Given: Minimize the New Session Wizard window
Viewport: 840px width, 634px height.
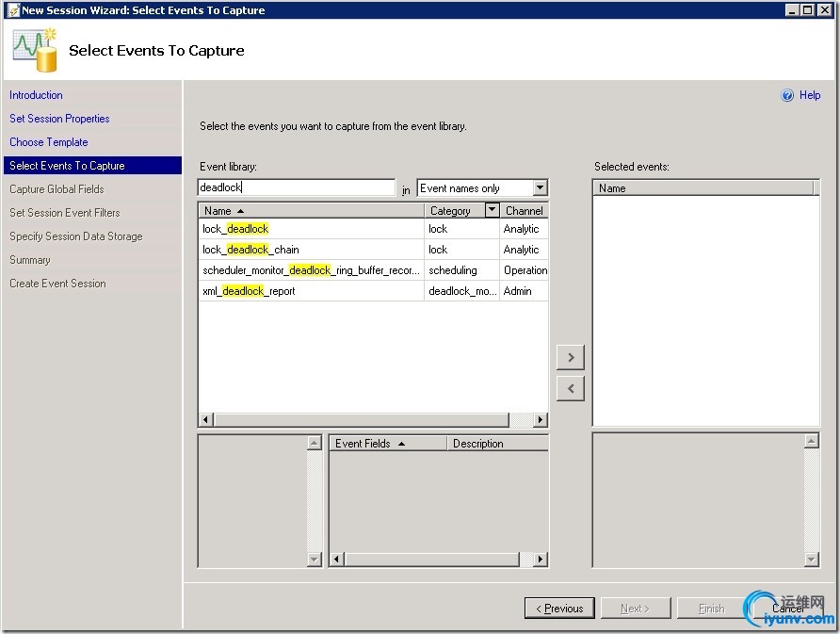Looking at the screenshot, I should pyautogui.click(x=792, y=9).
